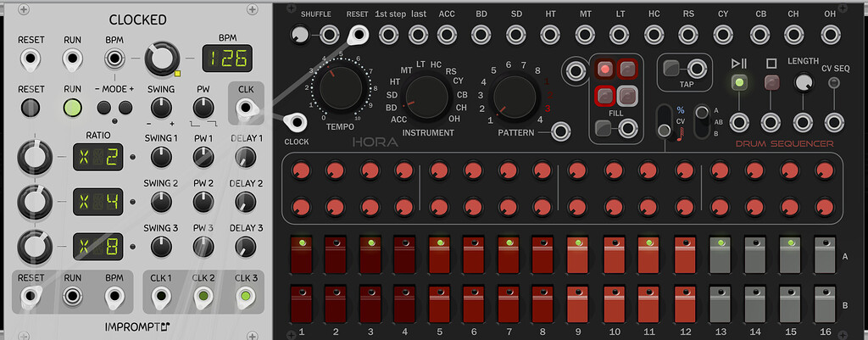The height and width of the screenshot is (340, 868).
Task: Click the RATIO X2 display
Action: pos(98,157)
